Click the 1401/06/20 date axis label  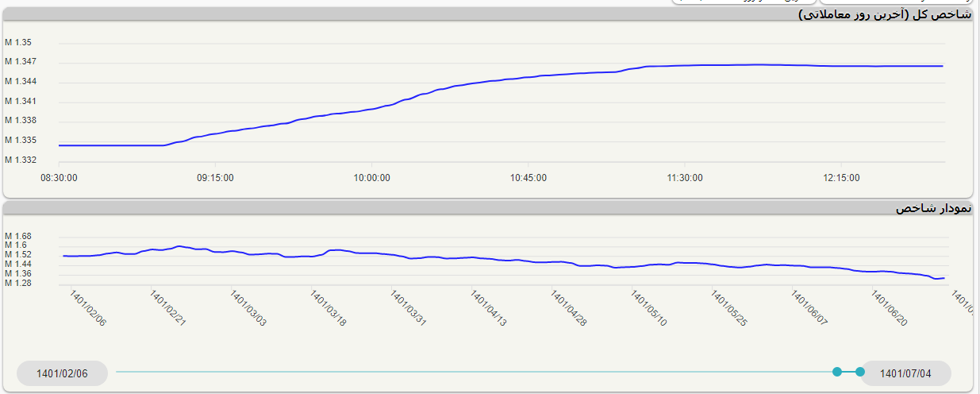(x=890, y=307)
